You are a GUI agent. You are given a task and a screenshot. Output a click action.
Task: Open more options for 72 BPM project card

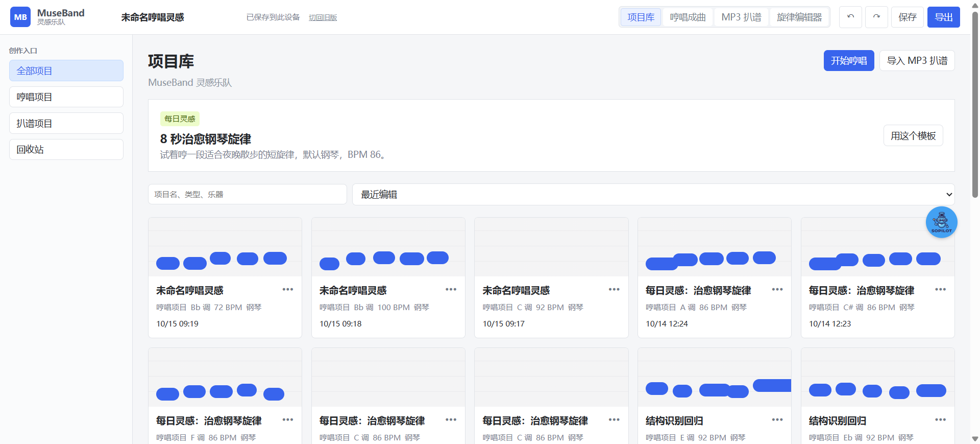pyautogui.click(x=288, y=290)
